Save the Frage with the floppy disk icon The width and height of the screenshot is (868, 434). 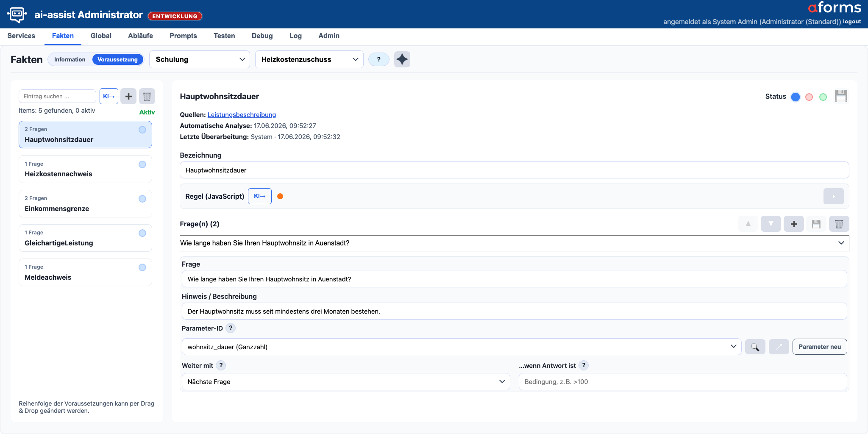816,224
